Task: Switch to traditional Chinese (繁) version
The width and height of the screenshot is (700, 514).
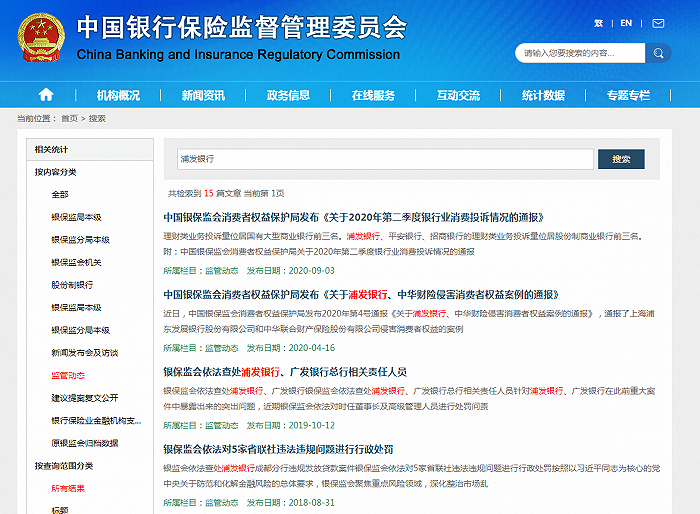Action: click(x=599, y=23)
